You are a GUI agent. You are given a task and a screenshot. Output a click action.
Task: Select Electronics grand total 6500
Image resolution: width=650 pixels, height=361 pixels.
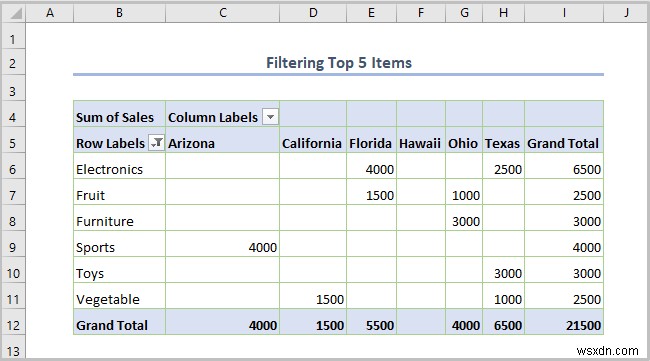tap(564, 166)
